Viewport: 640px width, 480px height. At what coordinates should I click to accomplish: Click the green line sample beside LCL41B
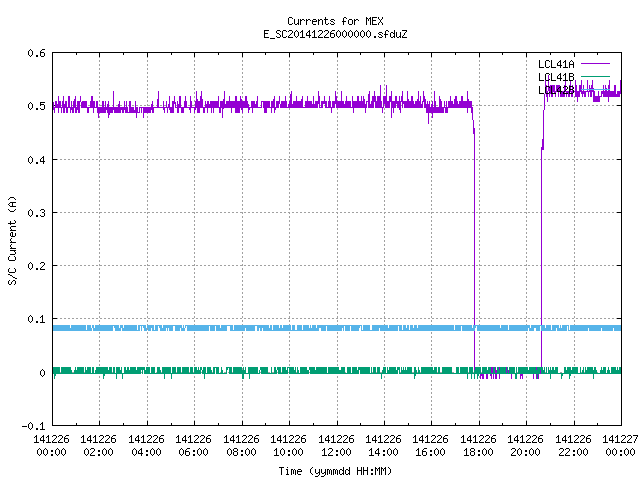595,76
